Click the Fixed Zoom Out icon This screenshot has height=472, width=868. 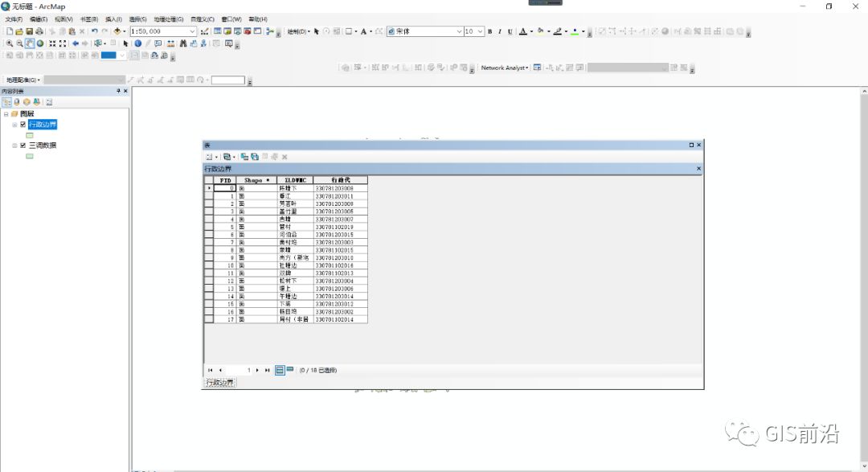63,43
